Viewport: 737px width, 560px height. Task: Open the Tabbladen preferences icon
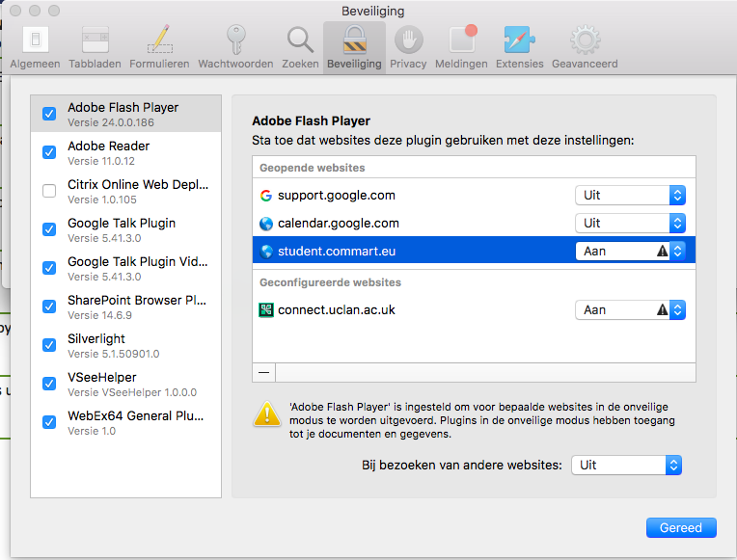coord(95,40)
